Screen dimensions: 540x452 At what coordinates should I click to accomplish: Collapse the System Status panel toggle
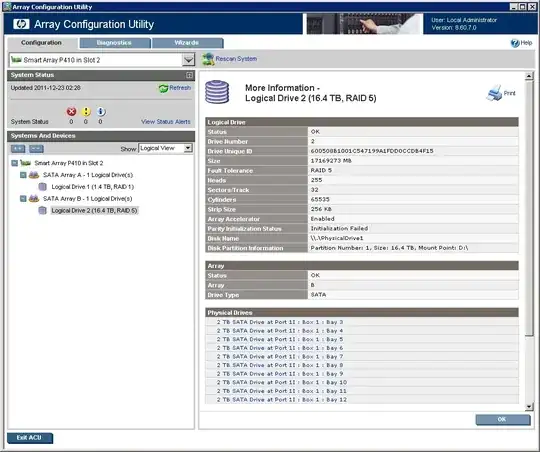[x=189, y=75]
